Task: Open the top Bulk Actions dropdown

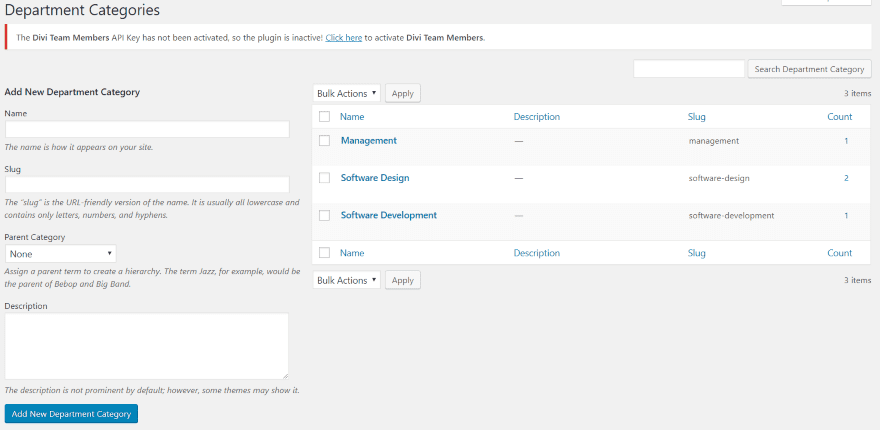Action: 346,93
